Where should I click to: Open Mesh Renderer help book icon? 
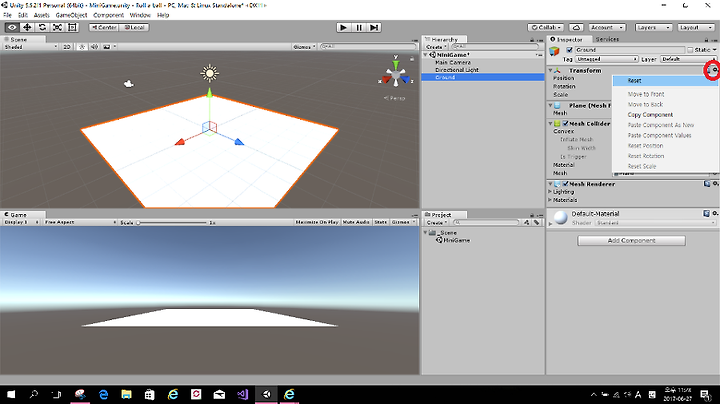[707, 184]
